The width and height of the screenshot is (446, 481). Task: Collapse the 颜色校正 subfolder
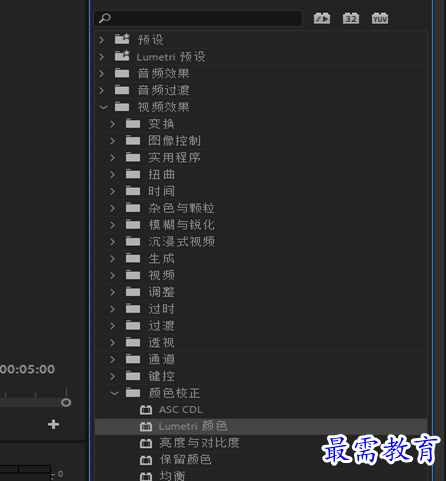pyautogui.click(x=114, y=393)
